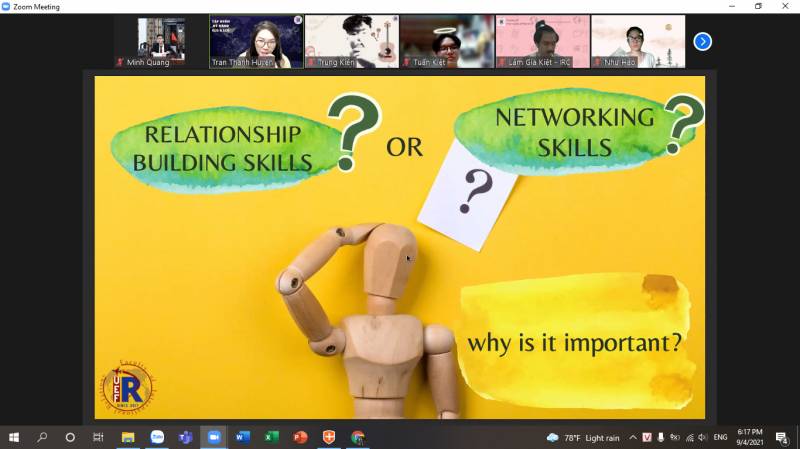Select Tran Thanh Huyen's video thumbnail
The height and width of the screenshot is (449, 800).
pos(256,41)
